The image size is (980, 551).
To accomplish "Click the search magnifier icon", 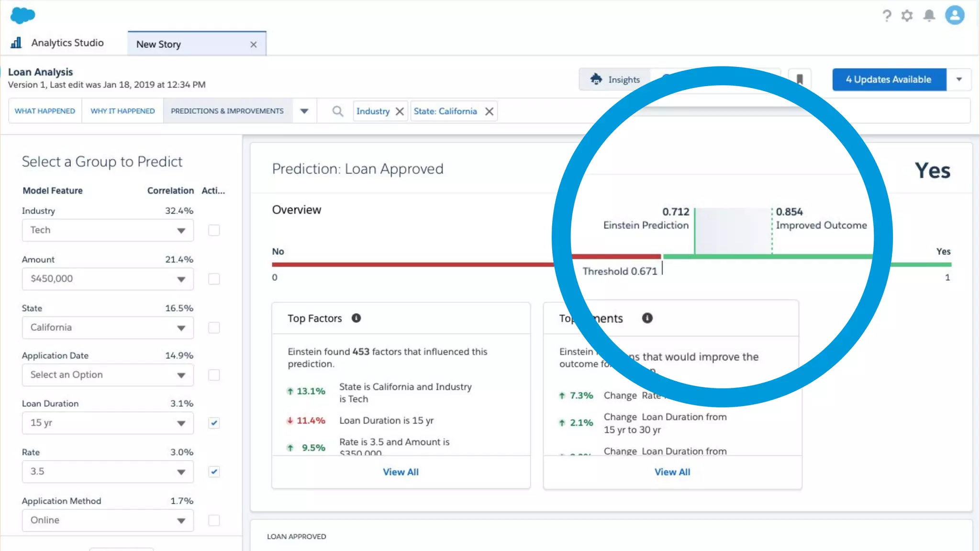I will (x=338, y=111).
